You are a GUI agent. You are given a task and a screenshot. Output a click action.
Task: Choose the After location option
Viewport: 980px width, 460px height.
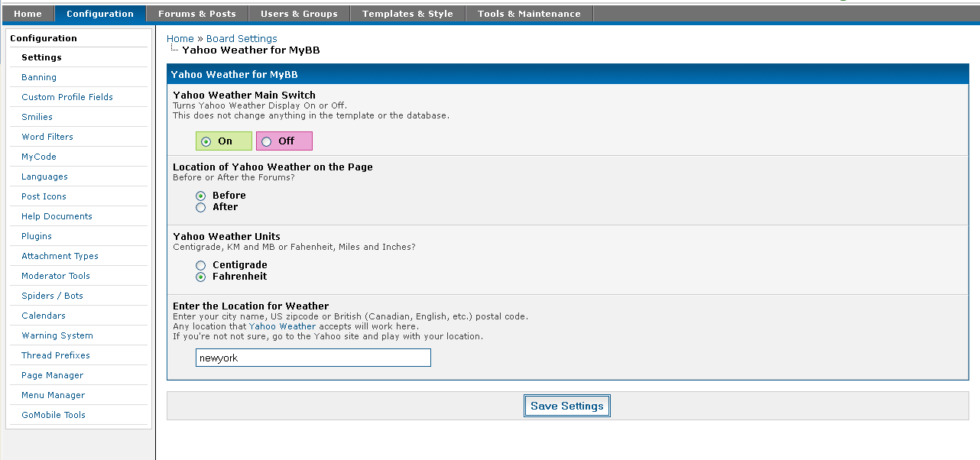coord(201,207)
